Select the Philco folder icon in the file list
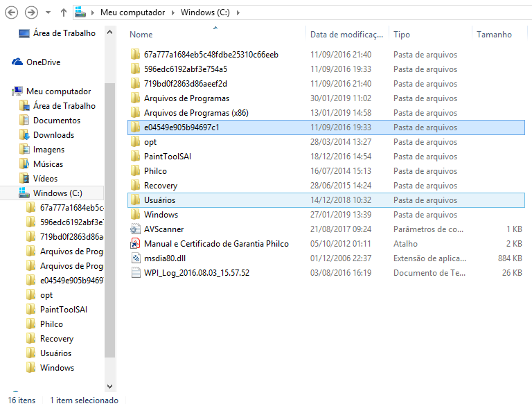Viewport: 532px width, 406px height. click(135, 171)
